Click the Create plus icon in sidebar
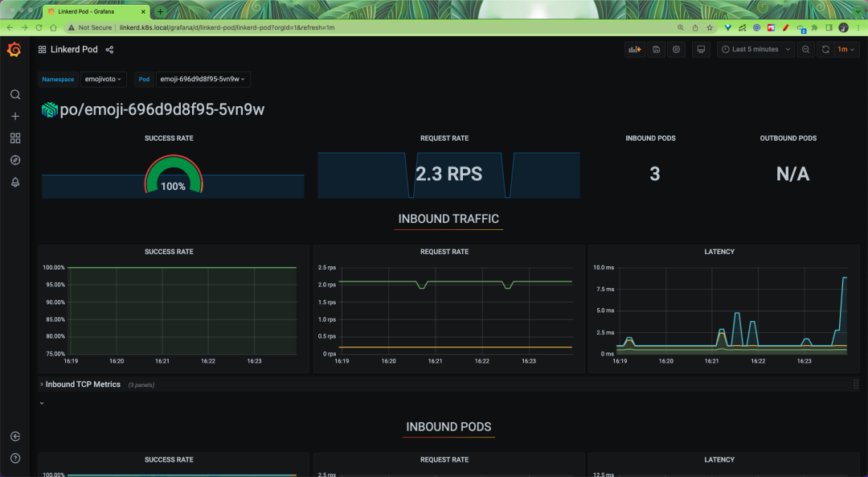Image resolution: width=868 pixels, height=477 pixels. [x=15, y=117]
